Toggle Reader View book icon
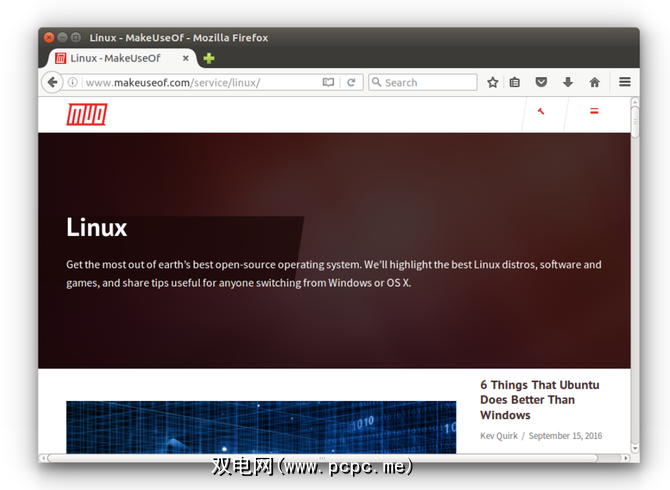 click(x=328, y=82)
